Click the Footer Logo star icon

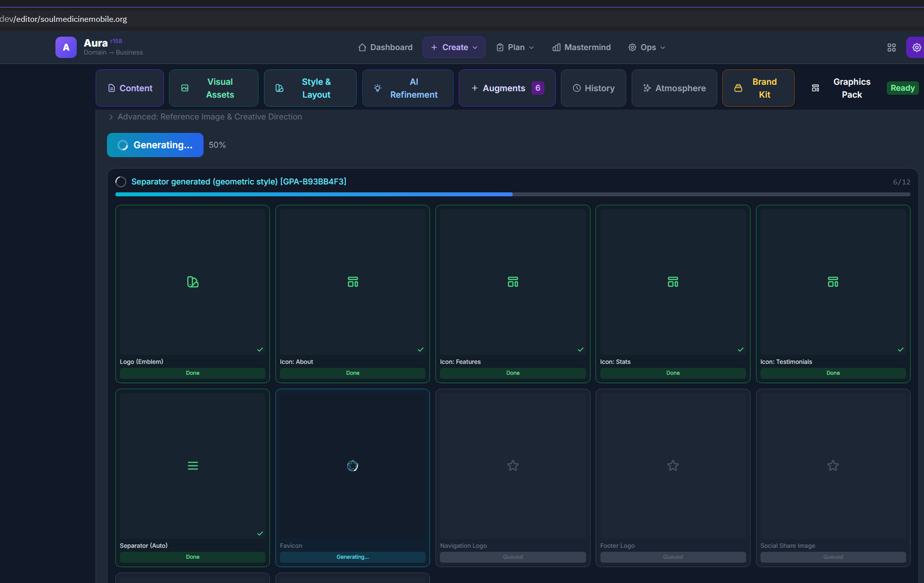(x=673, y=466)
